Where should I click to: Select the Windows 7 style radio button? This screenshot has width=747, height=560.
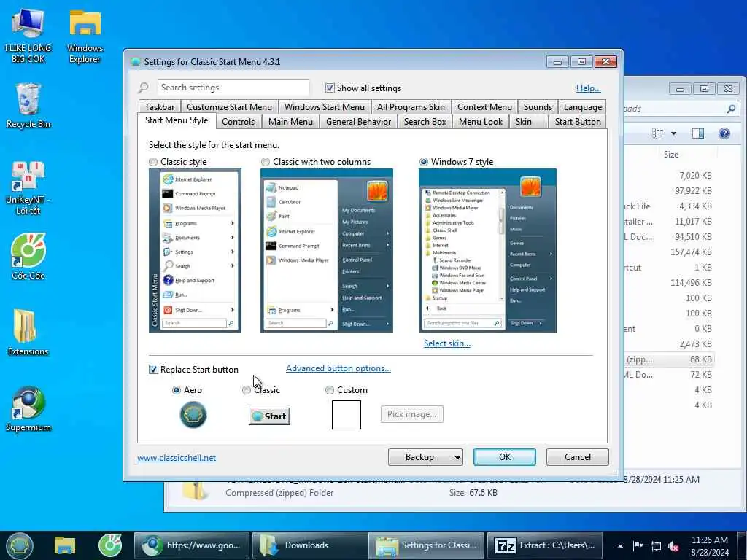coord(424,162)
